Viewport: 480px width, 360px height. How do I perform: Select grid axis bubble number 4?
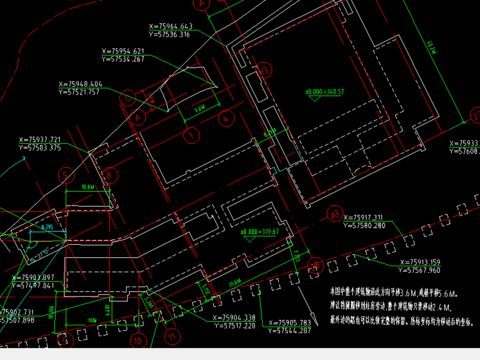tap(226, 118)
